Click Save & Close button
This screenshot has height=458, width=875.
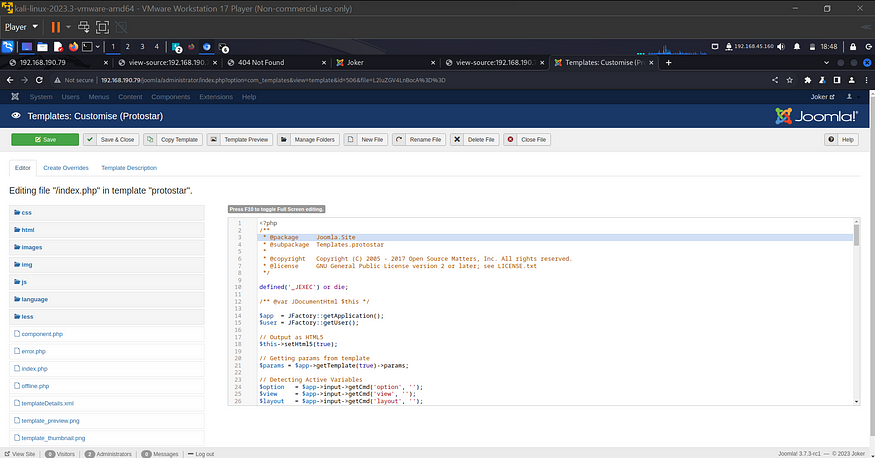(x=111, y=139)
